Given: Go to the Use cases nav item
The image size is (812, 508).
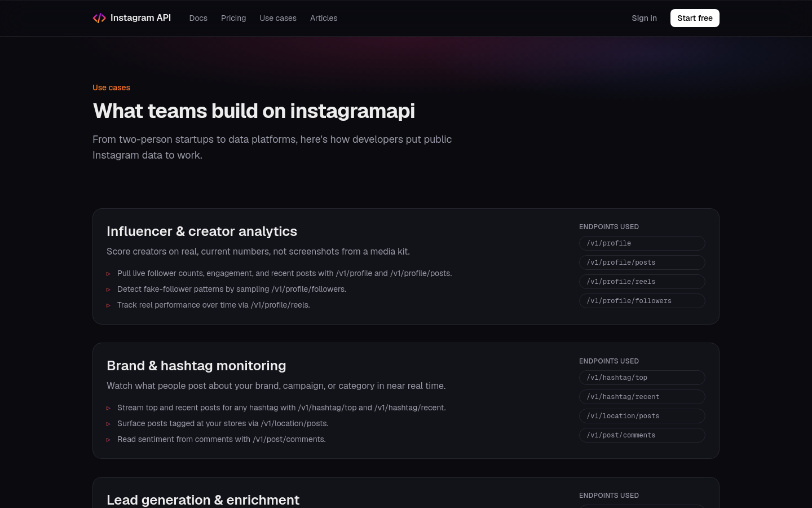Looking at the screenshot, I should point(278,18).
